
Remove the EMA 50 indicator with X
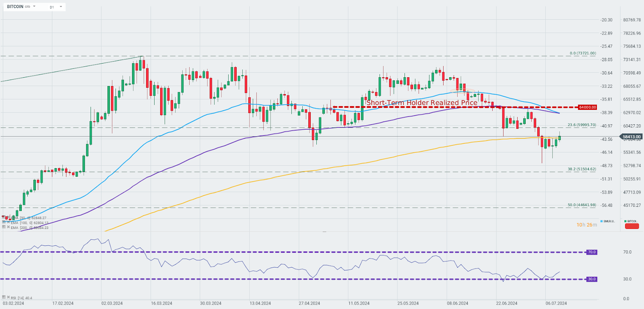8,217
